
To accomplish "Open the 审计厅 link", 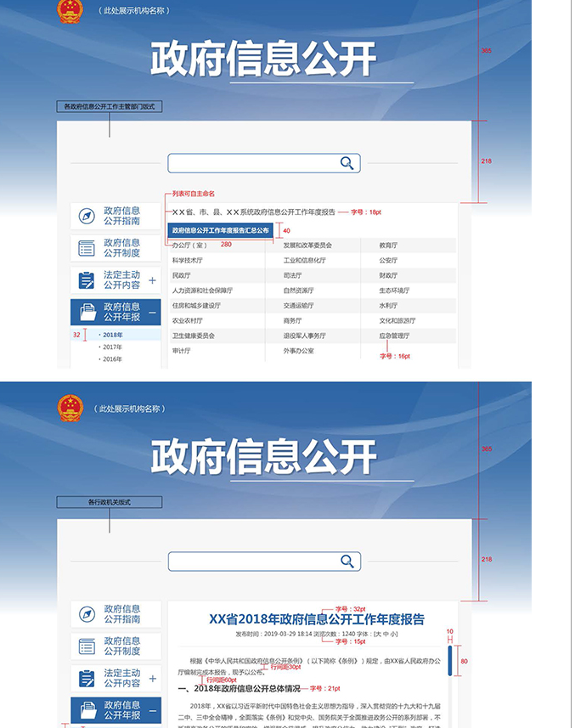I will (x=182, y=351).
